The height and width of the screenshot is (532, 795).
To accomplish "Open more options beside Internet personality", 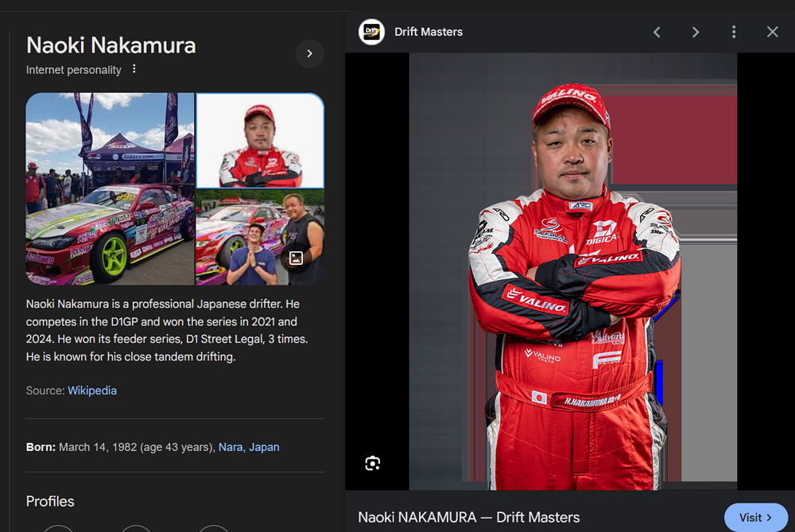I will 134,69.
